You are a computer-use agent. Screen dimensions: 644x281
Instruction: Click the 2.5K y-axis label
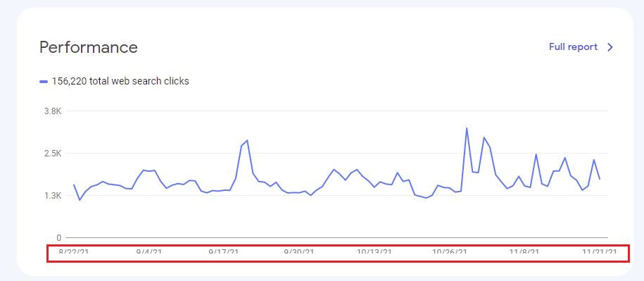[53, 154]
